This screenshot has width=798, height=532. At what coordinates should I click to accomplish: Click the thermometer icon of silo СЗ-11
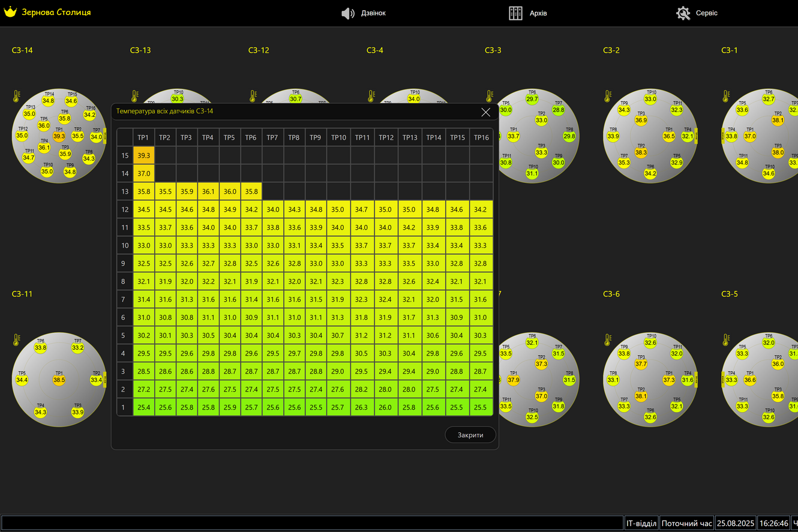(17, 340)
